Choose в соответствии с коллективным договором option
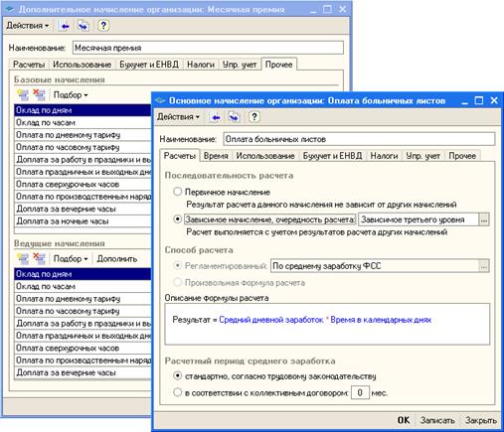The image size is (504, 432). [x=178, y=392]
